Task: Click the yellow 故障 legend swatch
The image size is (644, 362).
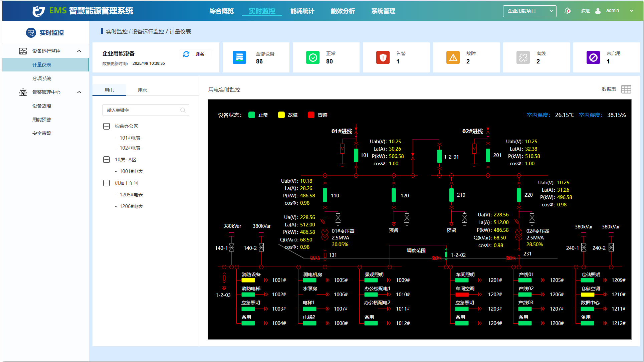Action: 281,115
